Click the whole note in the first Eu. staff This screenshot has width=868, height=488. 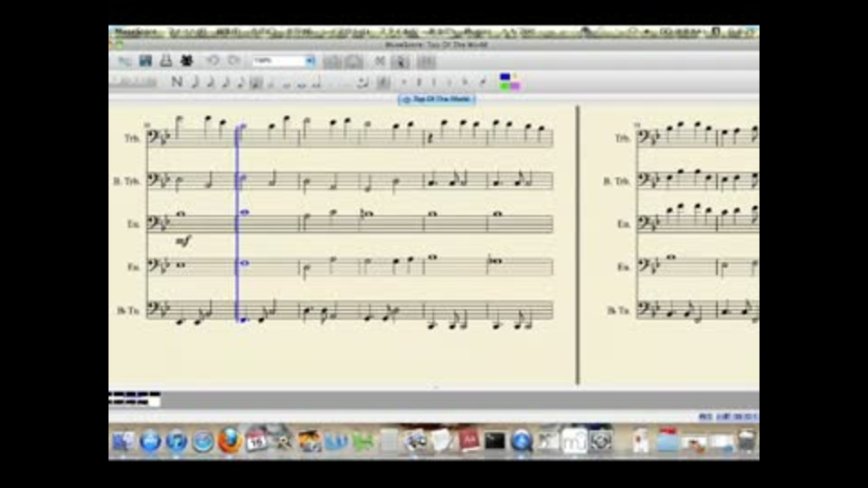tap(181, 213)
